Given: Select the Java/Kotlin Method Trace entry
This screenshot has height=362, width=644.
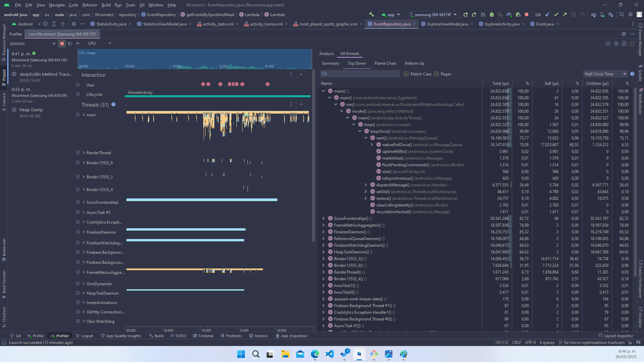Looking at the screenshot, I should pos(42,77).
